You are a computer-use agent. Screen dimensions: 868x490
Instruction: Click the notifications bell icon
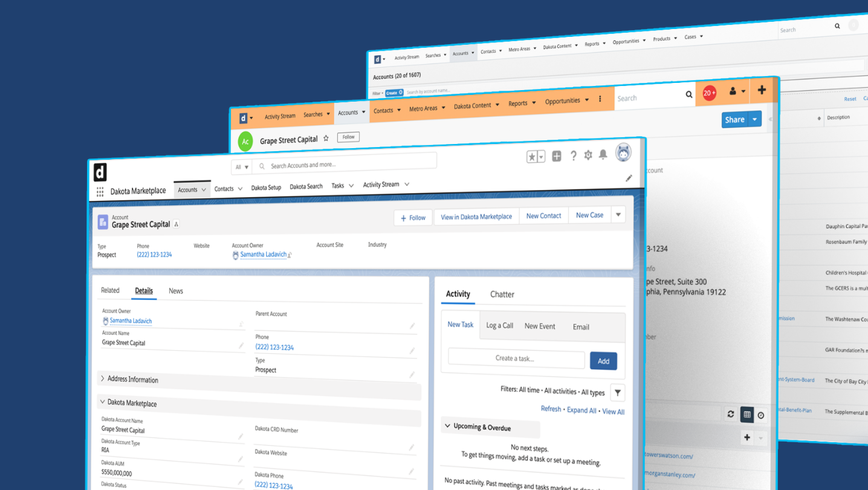click(x=603, y=155)
